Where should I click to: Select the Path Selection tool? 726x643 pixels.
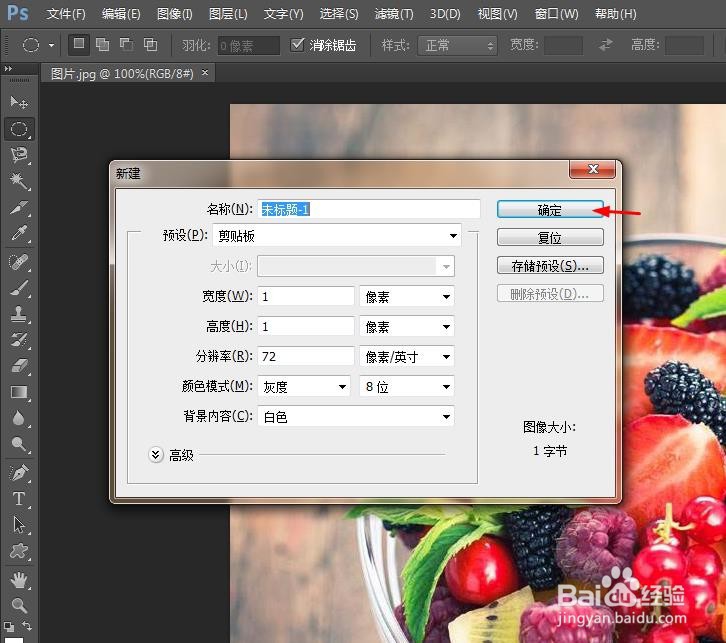19,525
